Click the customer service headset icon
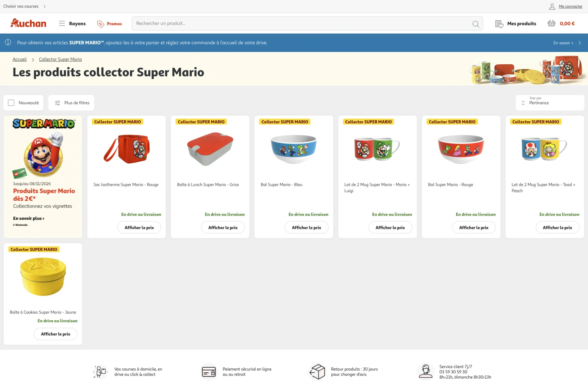588x389 pixels. [426, 372]
